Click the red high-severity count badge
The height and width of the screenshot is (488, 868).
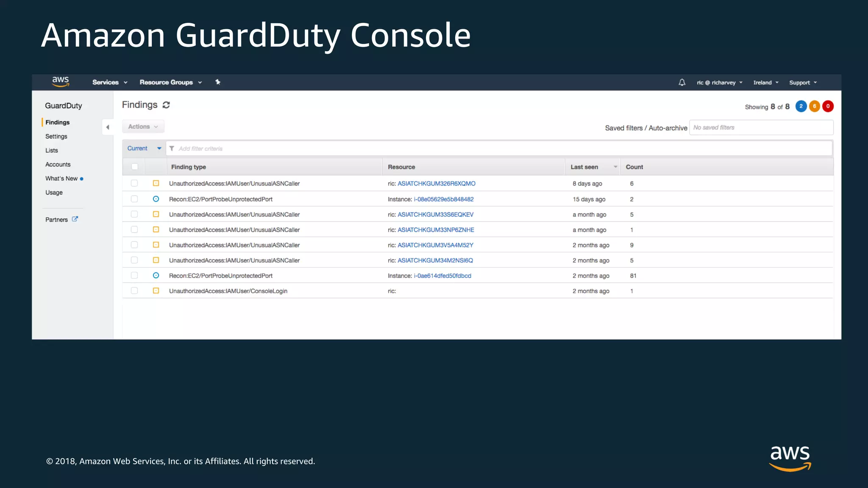828,106
